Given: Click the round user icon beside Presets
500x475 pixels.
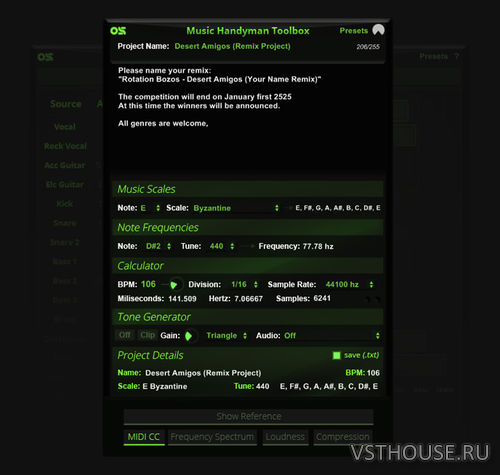Looking at the screenshot, I should pos(378,30).
